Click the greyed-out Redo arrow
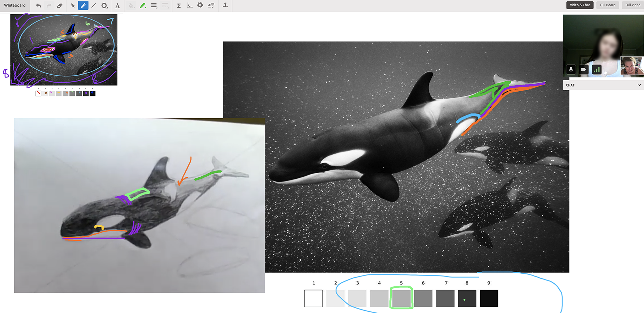This screenshot has height=313, width=644. coord(49,5)
